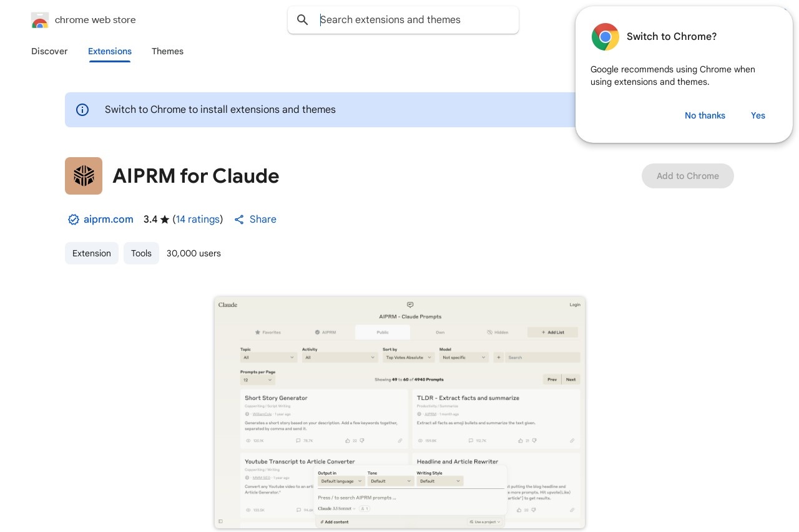Click the Chrome logo in the popup
The image size is (799, 532).
coord(605,37)
